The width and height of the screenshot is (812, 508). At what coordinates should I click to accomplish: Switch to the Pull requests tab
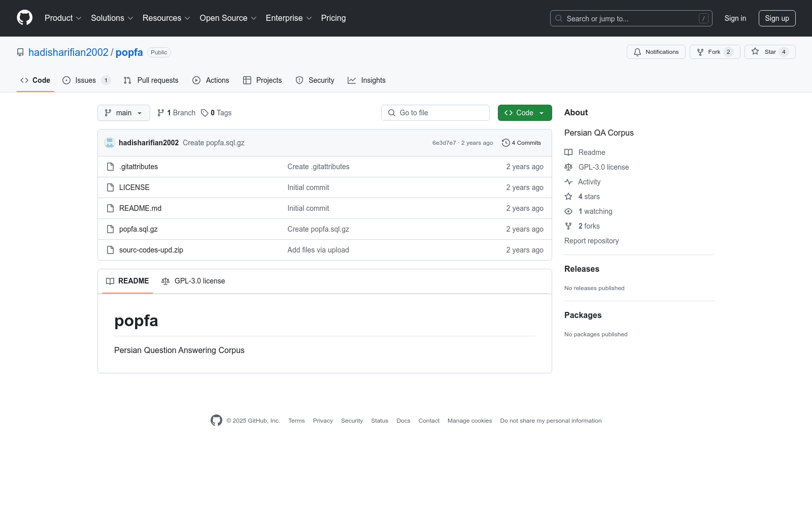tap(151, 80)
